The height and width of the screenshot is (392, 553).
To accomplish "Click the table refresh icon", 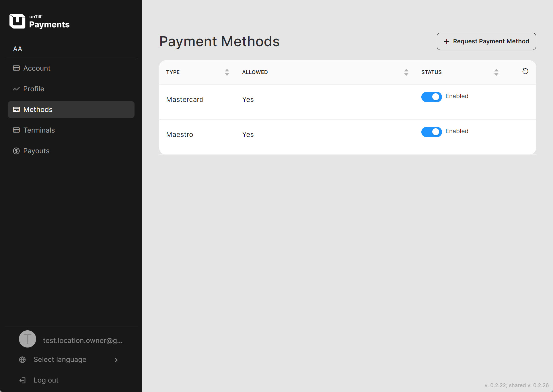I will point(525,71).
